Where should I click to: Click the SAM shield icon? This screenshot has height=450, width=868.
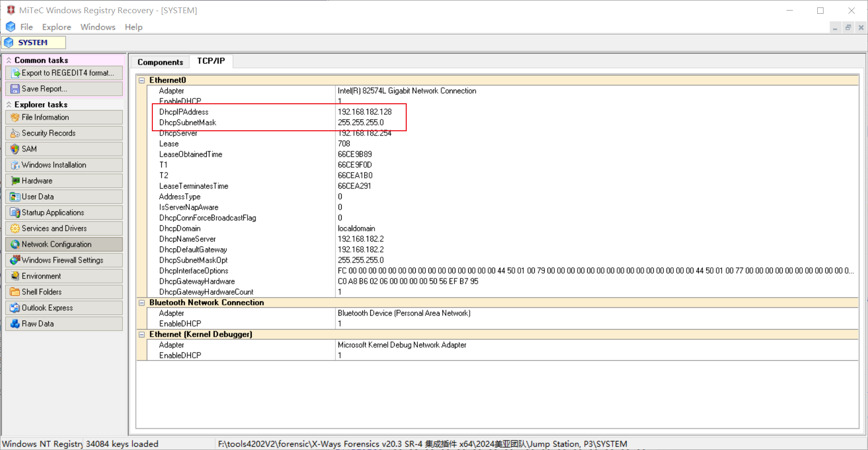click(15, 149)
